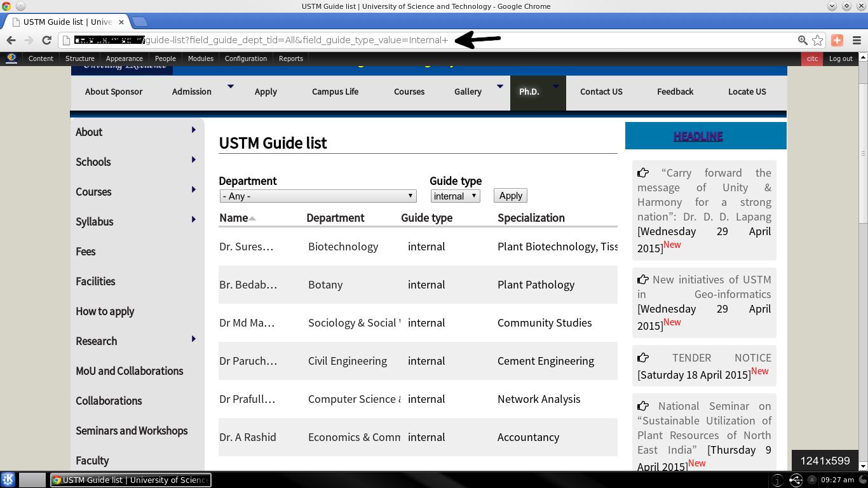Viewport: 868px width, 488px height.
Task: Click the 09:27 am clock
Action: [x=837, y=480]
